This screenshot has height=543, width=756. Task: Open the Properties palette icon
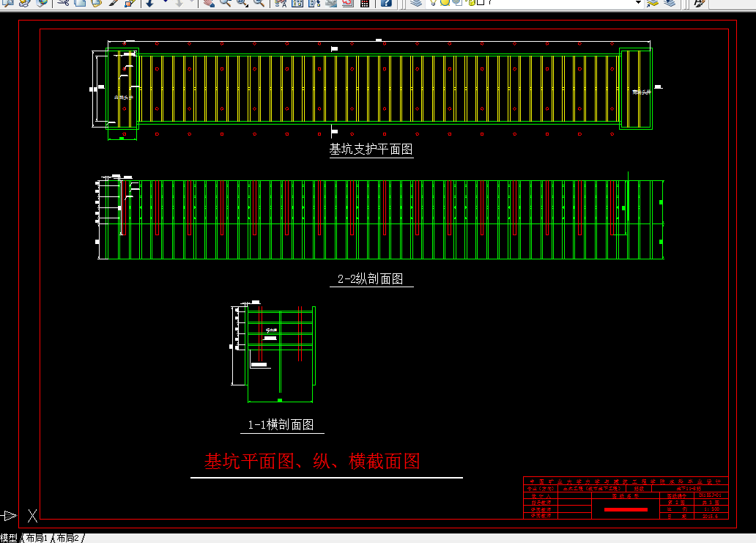281,2
